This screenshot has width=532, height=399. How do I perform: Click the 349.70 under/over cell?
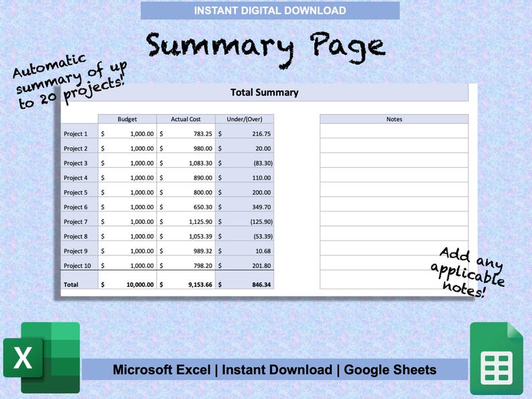coord(245,205)
